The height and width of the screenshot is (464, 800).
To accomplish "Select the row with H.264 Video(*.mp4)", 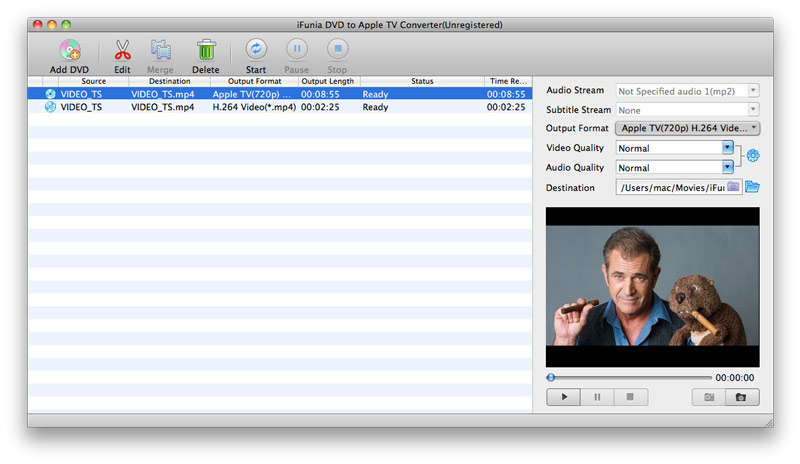I will point(280,107).
